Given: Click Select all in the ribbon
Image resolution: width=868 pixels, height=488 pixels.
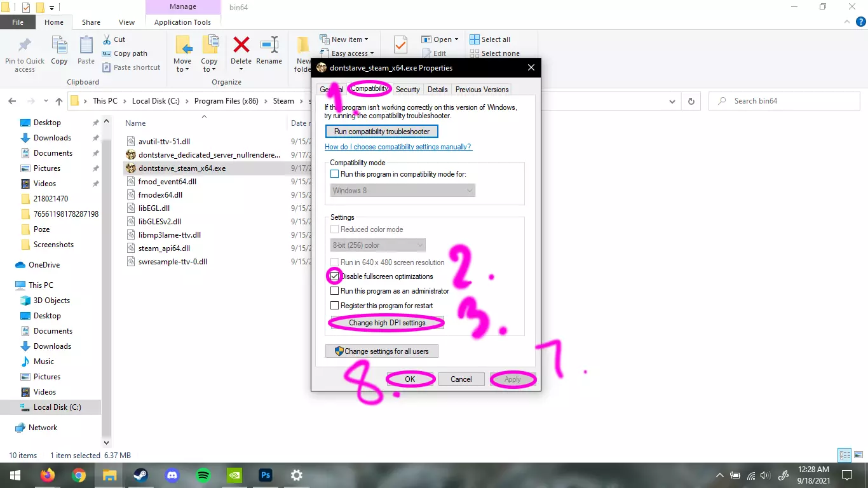Looking at the screenshot, I should (496, 39).
